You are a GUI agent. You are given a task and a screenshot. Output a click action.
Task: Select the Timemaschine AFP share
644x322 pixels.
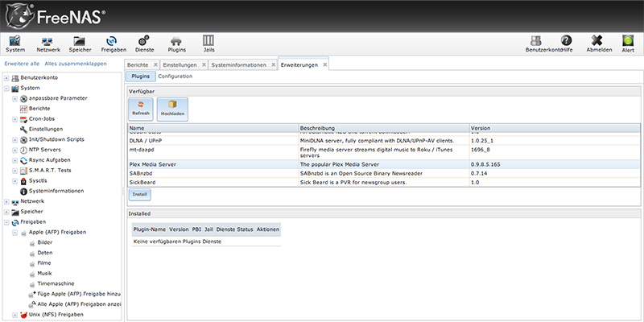coord(56,283)
